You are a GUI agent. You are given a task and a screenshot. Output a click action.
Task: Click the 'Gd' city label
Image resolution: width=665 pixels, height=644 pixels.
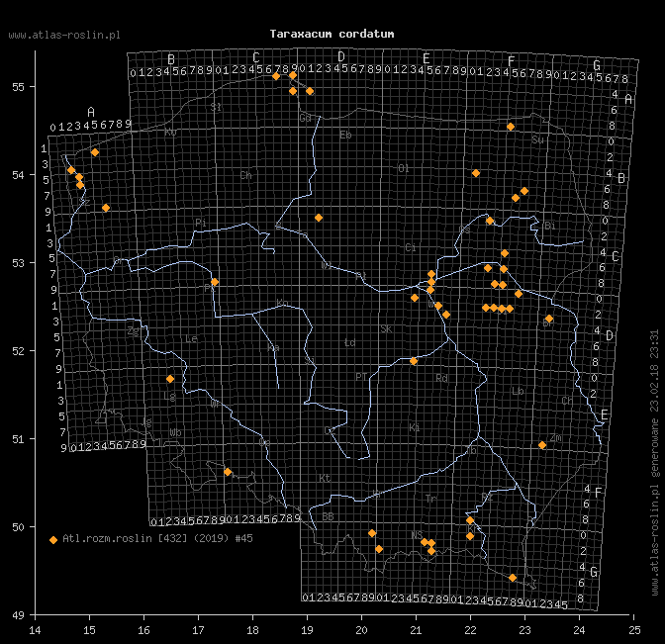[x=306, y=118]
